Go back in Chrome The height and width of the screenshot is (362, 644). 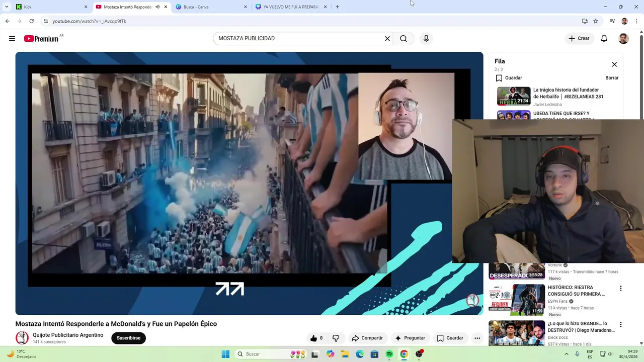point(7,21)
